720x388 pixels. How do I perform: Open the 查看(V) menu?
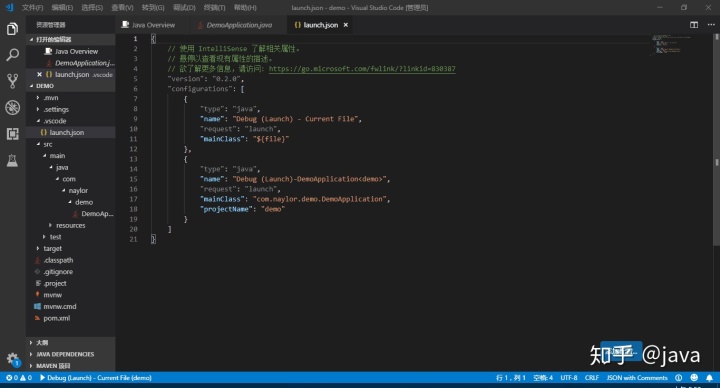pos(123,8)
